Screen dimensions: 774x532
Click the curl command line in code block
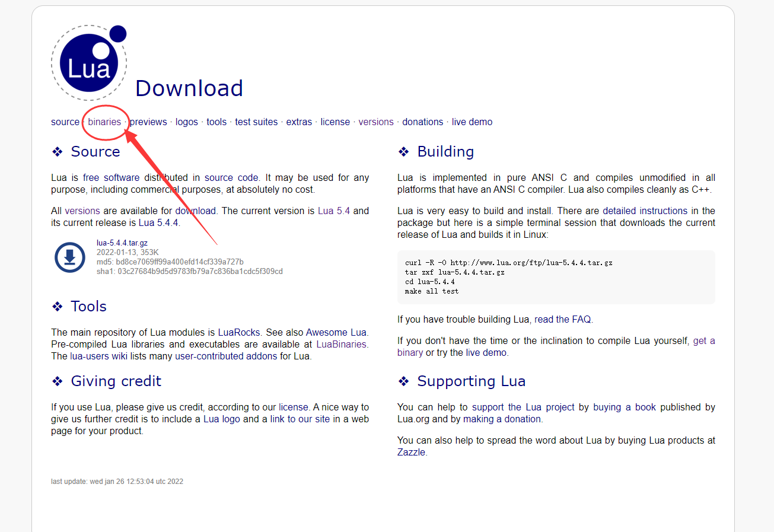pos(509,262)
